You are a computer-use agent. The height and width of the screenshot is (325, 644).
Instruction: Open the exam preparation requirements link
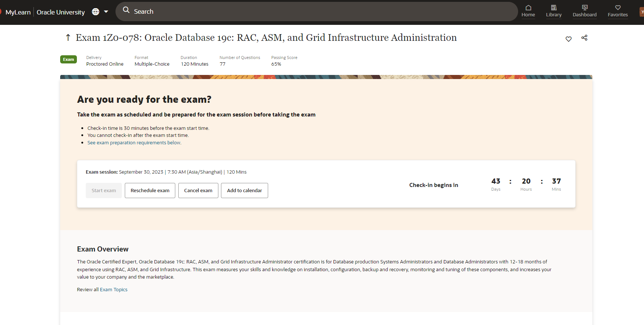134,143
